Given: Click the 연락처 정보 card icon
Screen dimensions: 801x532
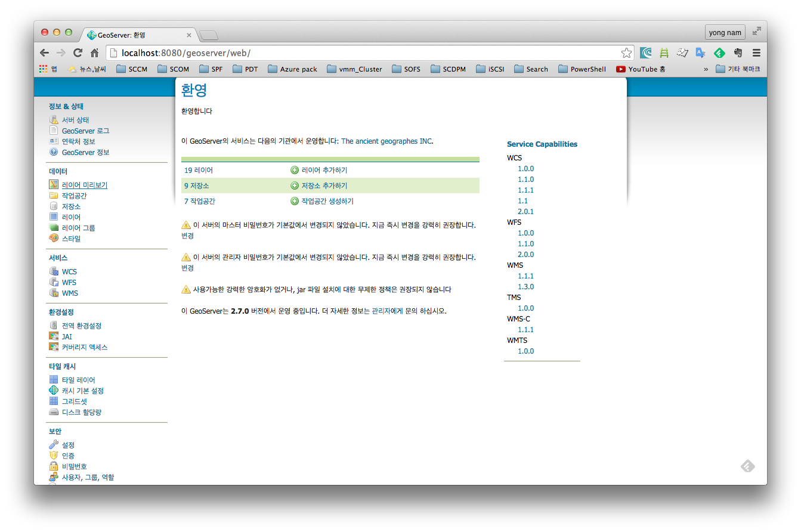Looking at the screenshot, I should click(54, 141).
